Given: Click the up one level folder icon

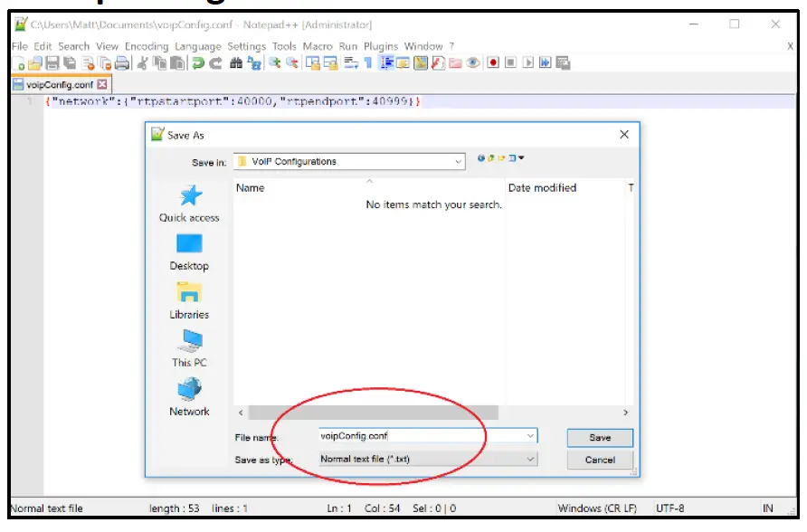Looking at the screenshot, I should [491, 158].
